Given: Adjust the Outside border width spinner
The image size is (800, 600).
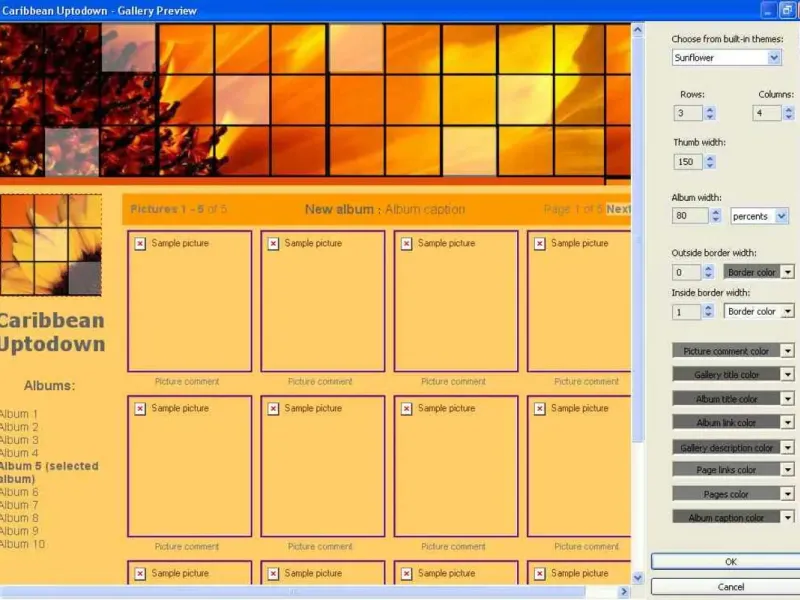Looking at the screenshot, I should tap(708, 272).
